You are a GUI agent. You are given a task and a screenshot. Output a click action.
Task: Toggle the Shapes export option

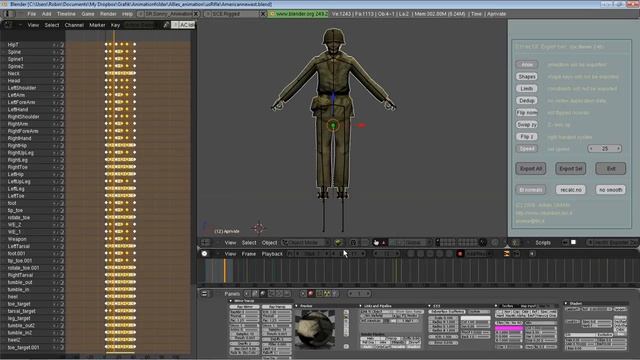tap(527, 76)
